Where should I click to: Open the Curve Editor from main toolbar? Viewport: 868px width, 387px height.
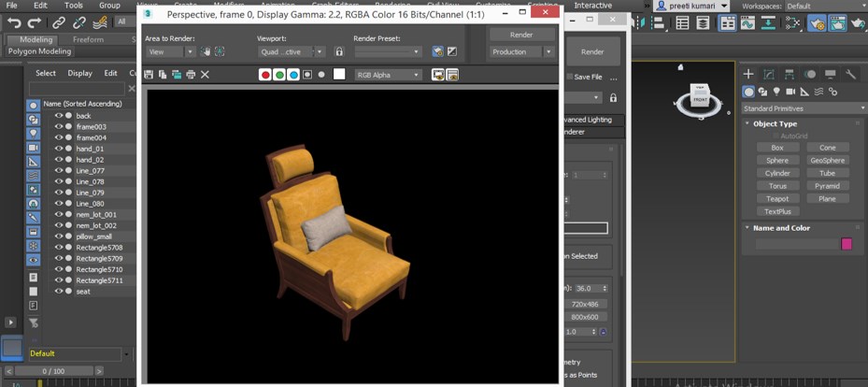747,22
